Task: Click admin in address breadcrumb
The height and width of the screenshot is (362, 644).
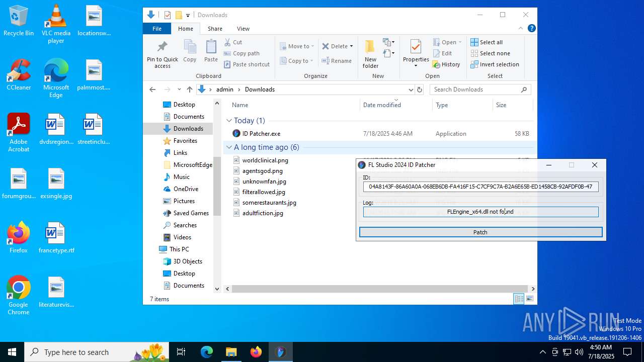Action: click(x=225, y=89)
